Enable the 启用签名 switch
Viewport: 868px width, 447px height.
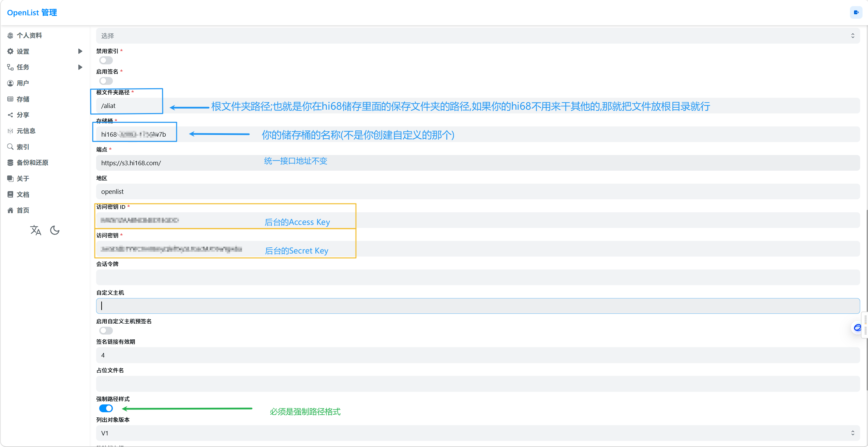click(x=106, y=81)
